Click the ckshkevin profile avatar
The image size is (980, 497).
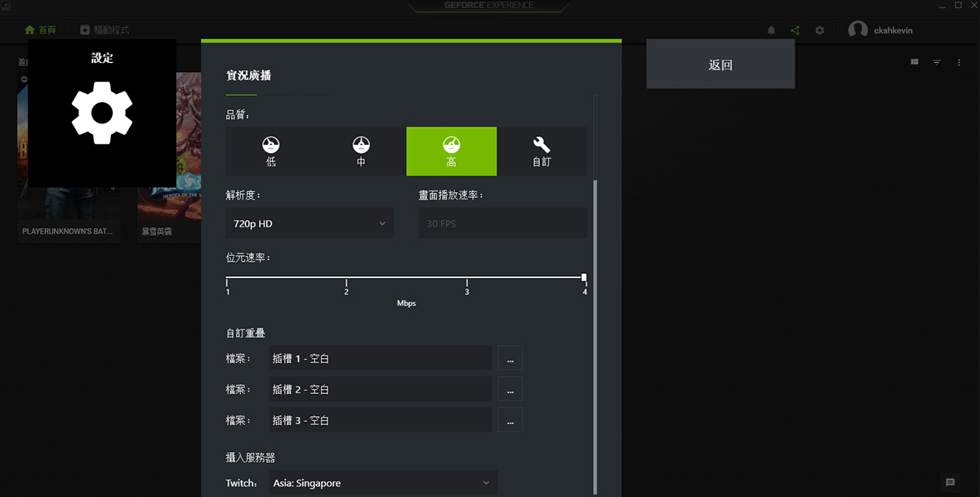[x=857, y=30]
